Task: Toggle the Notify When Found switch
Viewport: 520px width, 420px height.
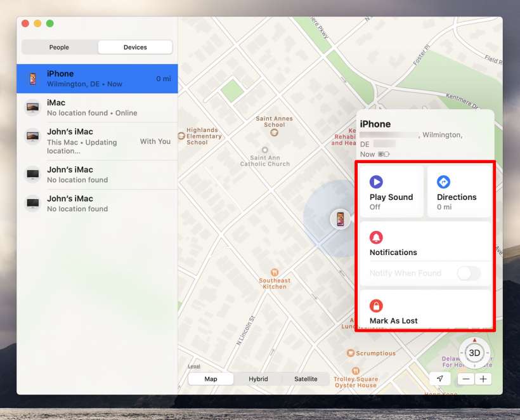Action: (469, 273)
